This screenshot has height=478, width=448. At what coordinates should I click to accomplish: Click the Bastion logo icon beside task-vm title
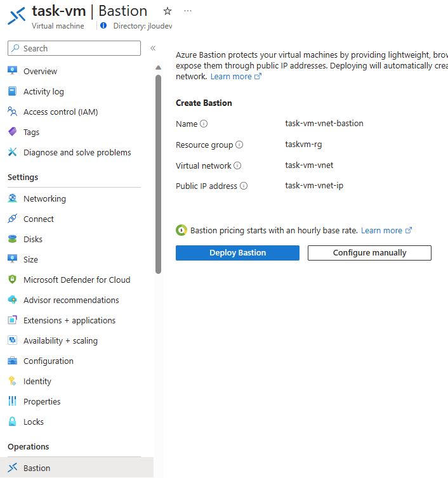[16, 16]
